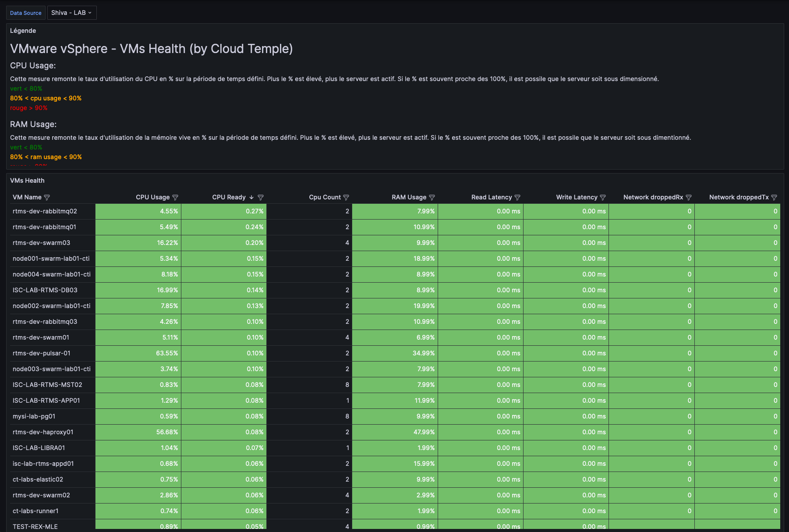Open the Shiva - LAB data source dropdown

(x=71, y=13)
